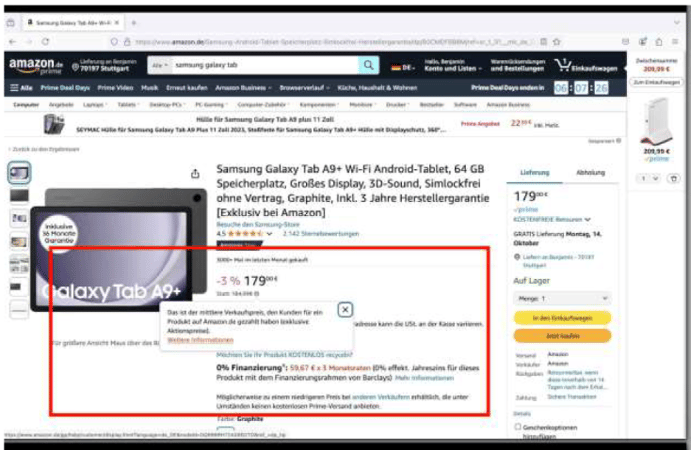Open Browserverlauf dropdown
Viewport: 691px width, 450px height.
[x=305, y=88]
